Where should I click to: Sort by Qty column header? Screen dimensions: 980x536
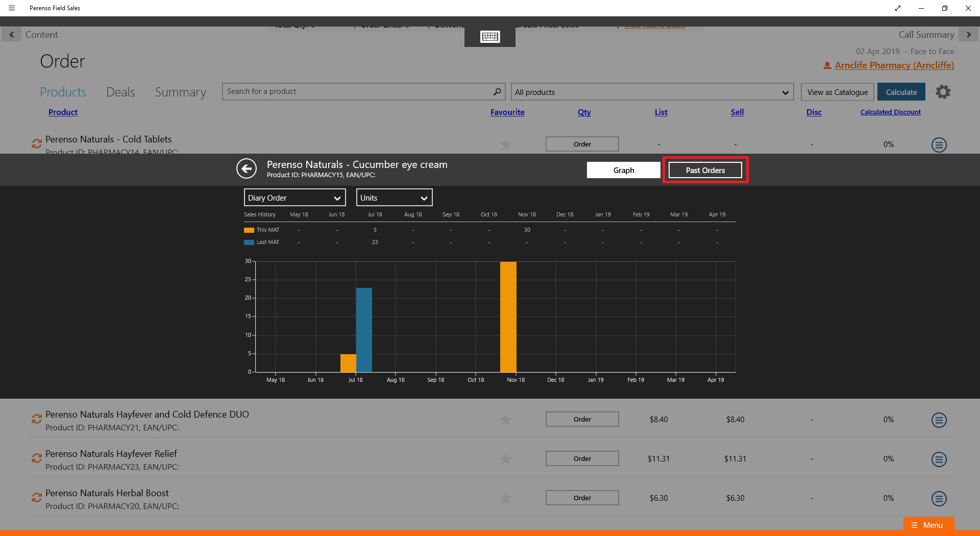pos(584,112)
